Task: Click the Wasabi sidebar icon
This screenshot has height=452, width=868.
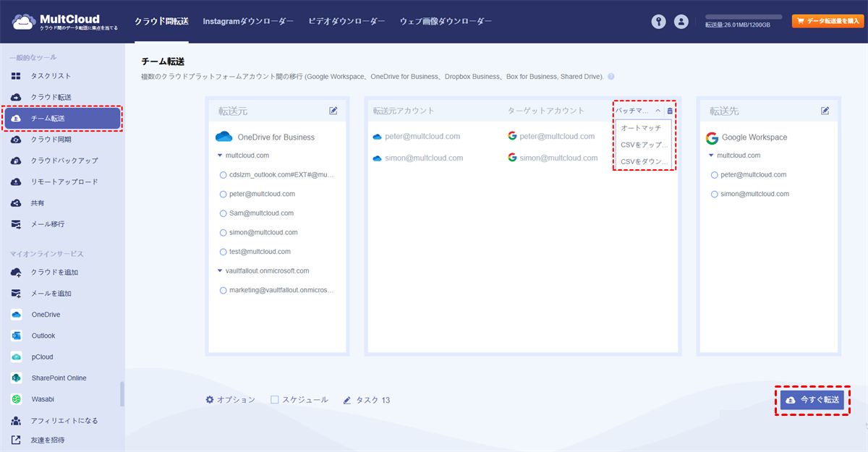Action: (16, 398)
